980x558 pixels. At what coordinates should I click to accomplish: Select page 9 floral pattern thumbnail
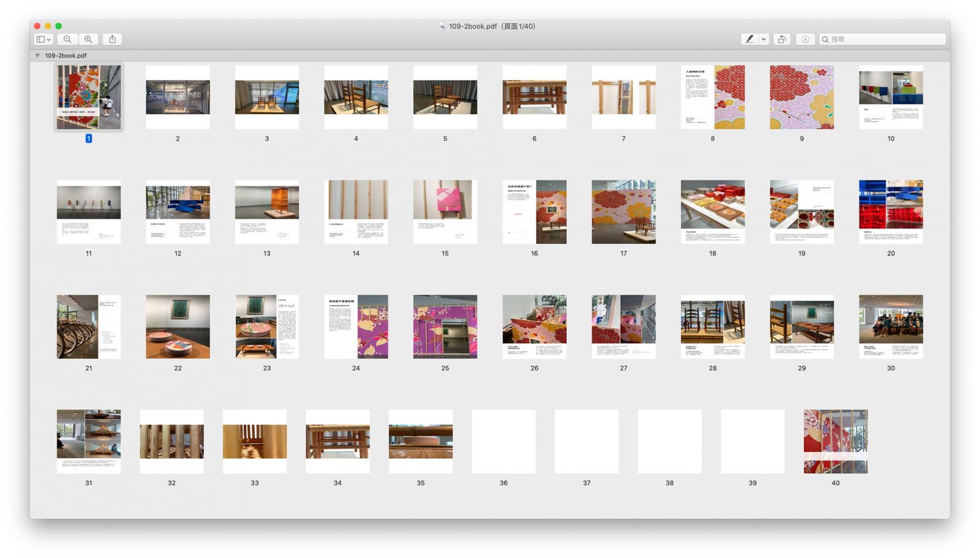click(801, 97)
